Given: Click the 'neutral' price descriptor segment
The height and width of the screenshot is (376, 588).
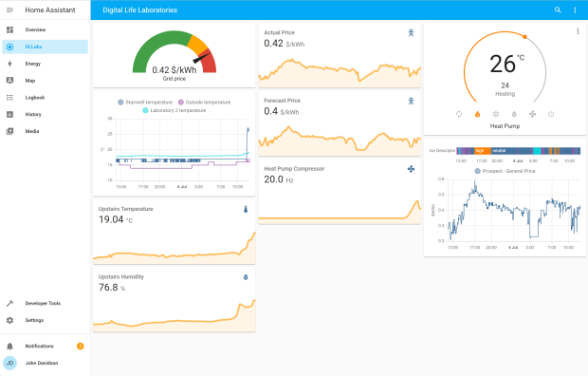Looking at the screenshot, I should tap(504, 151).
